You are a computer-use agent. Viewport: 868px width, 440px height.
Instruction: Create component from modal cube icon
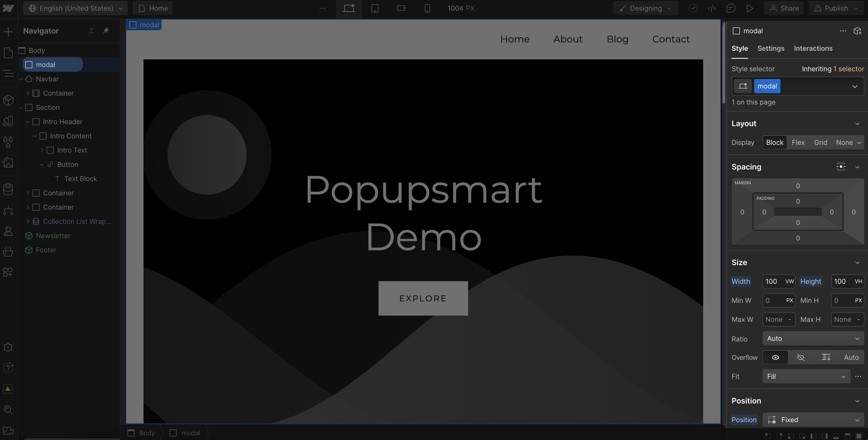point(857,31)
